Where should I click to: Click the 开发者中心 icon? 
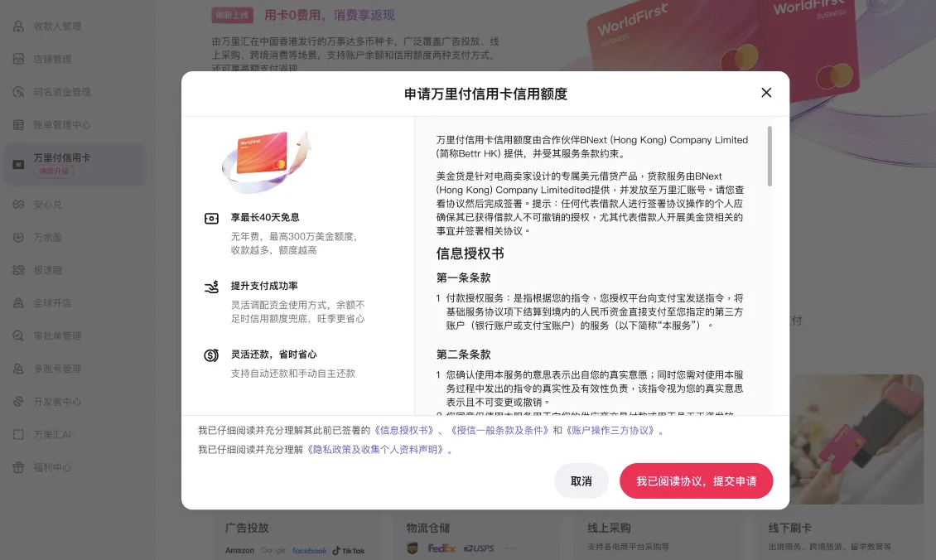click(x=18, y=401)
